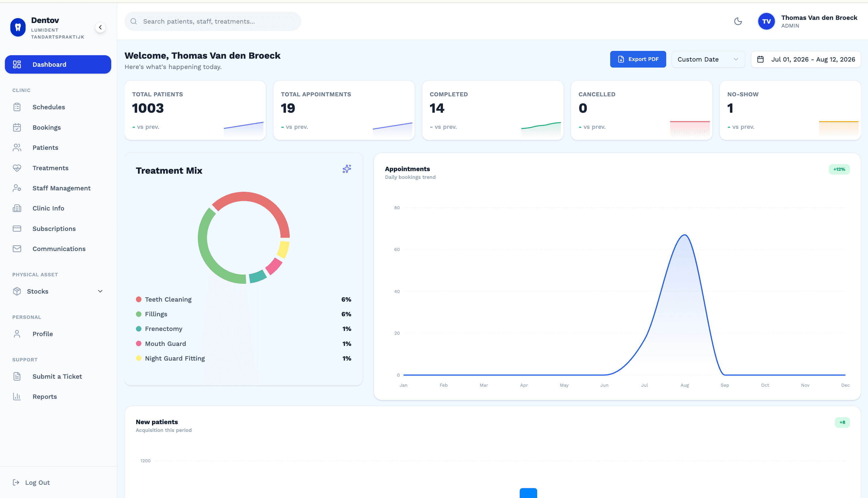Viewport: 868px width, 498px height.
Task: Open Treatments in the sidebar
Action: (58, 168)
